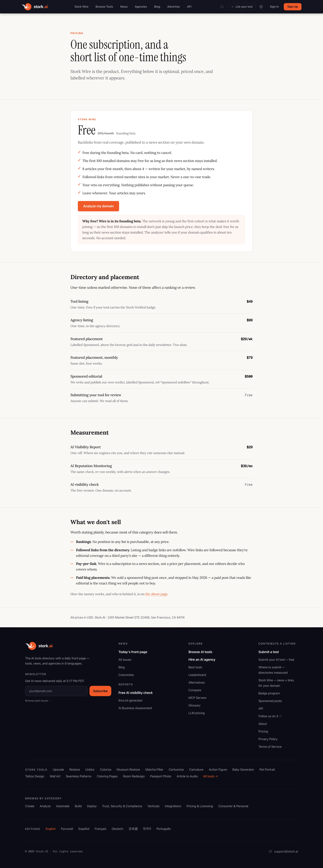
Task: Open the Browse Tools menu item
Action: click(104, 7)
